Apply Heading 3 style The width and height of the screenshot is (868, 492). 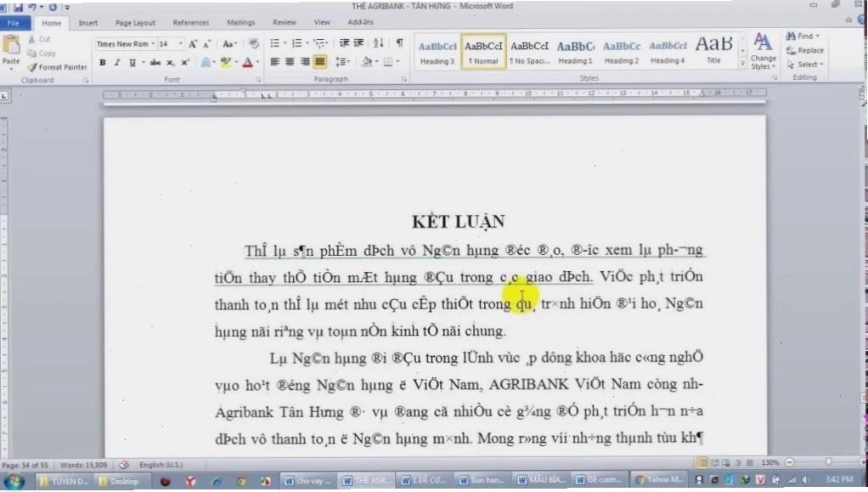coord(437,52)
